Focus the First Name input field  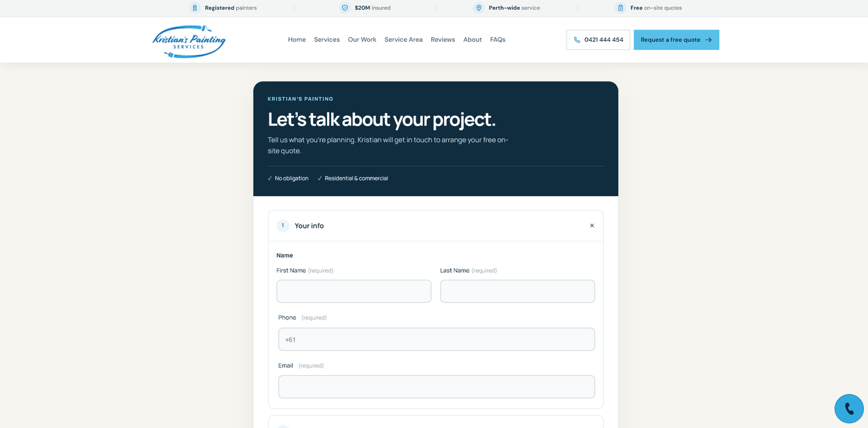(354, 292)
